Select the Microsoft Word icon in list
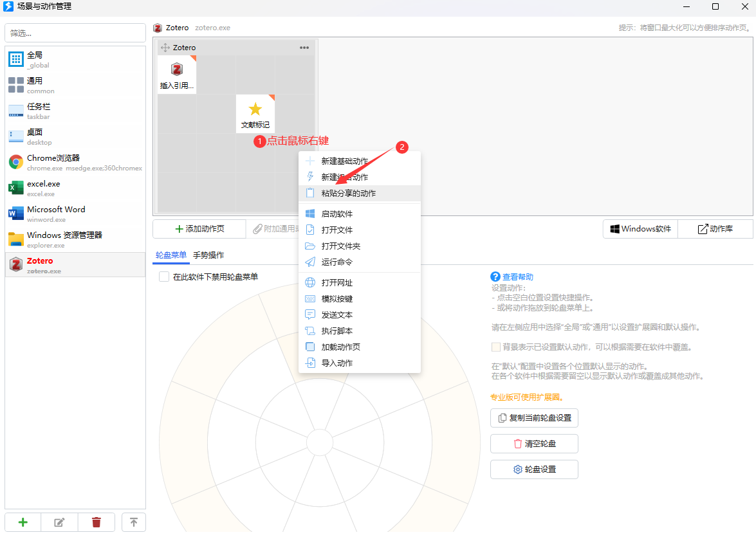756x537 pixels. point(16,214)
